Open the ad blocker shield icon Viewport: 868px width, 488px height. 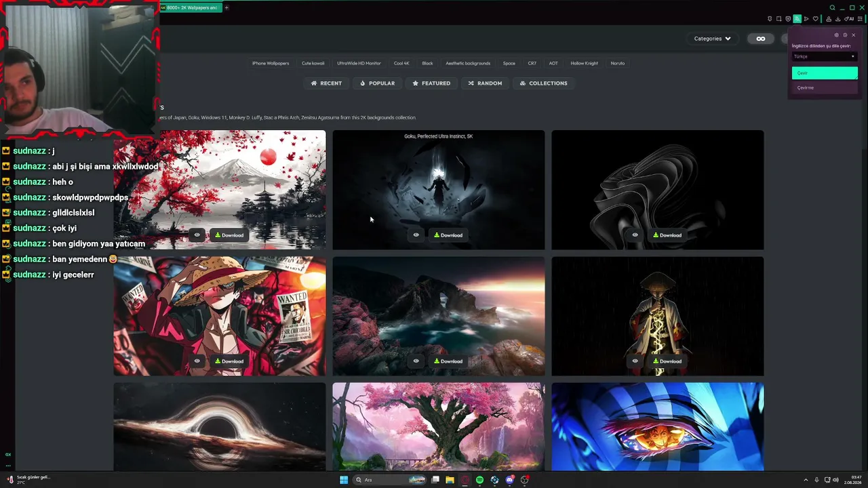[x=788, y=19]
